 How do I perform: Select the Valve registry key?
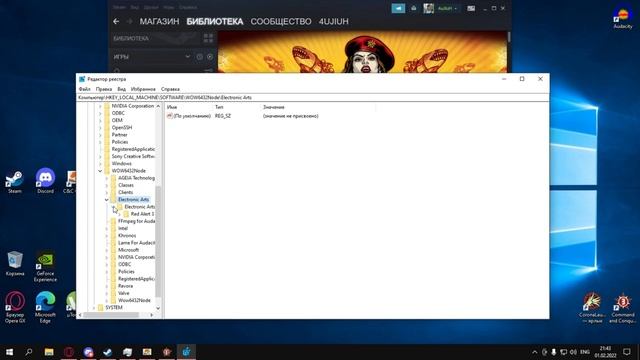click(x=123, y=293)
